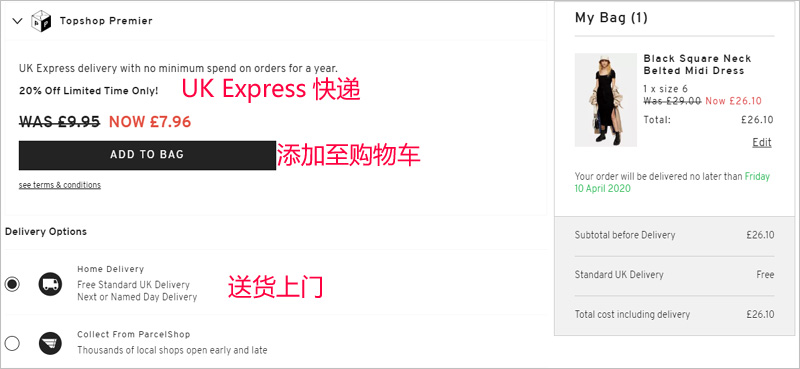Collapse the Topshop Premier section chevron
Screen dimensions: 800x369
[x=17, y=21]
